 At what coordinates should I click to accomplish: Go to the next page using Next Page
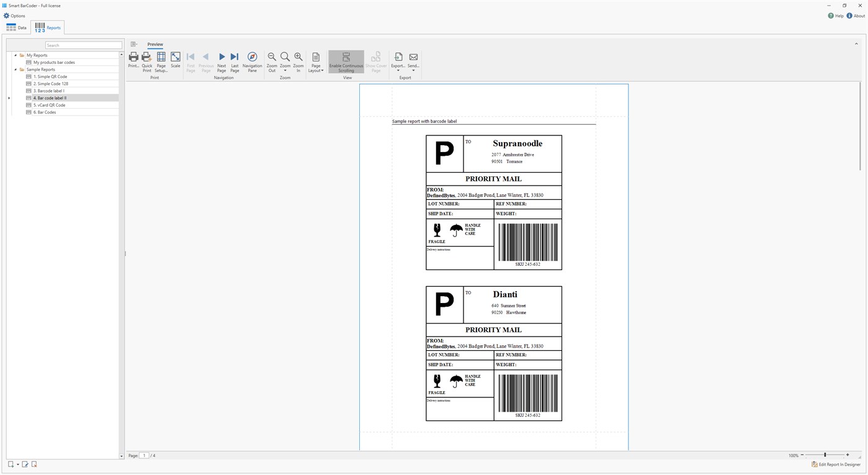tap(221, 57)
